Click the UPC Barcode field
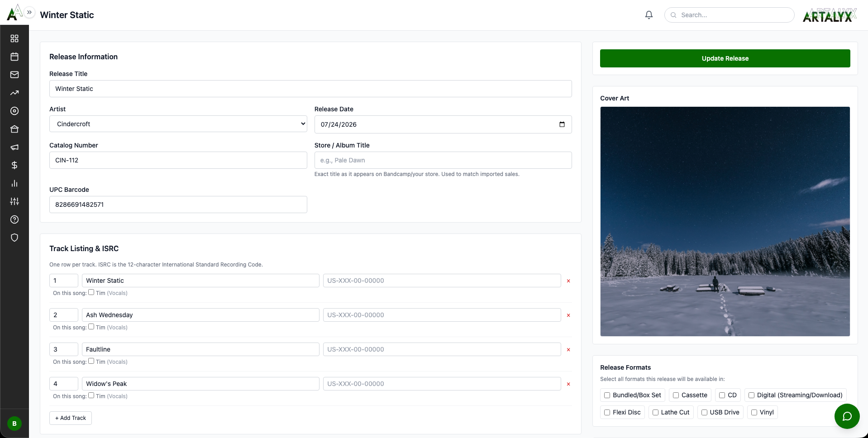Screen dimensions: 868x438 point(178,205)
